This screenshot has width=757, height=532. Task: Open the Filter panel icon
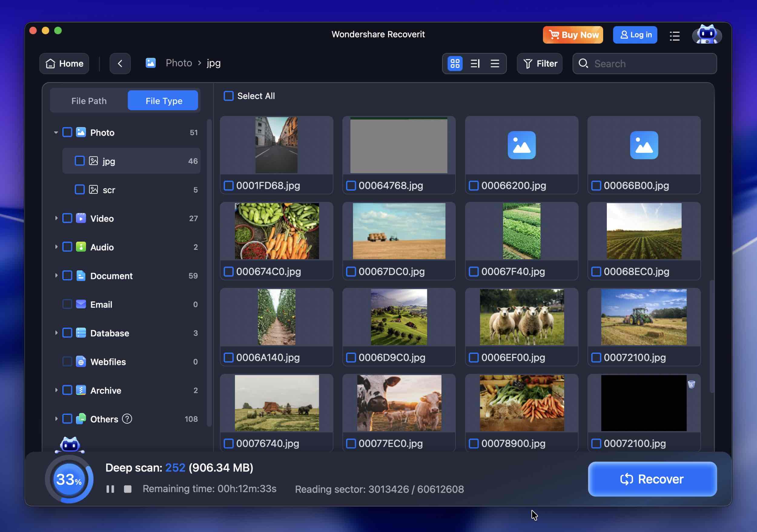(x=539, y=63)
